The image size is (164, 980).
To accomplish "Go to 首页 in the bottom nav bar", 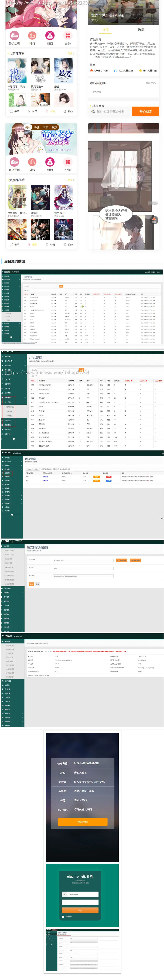I will pos(32,111).
